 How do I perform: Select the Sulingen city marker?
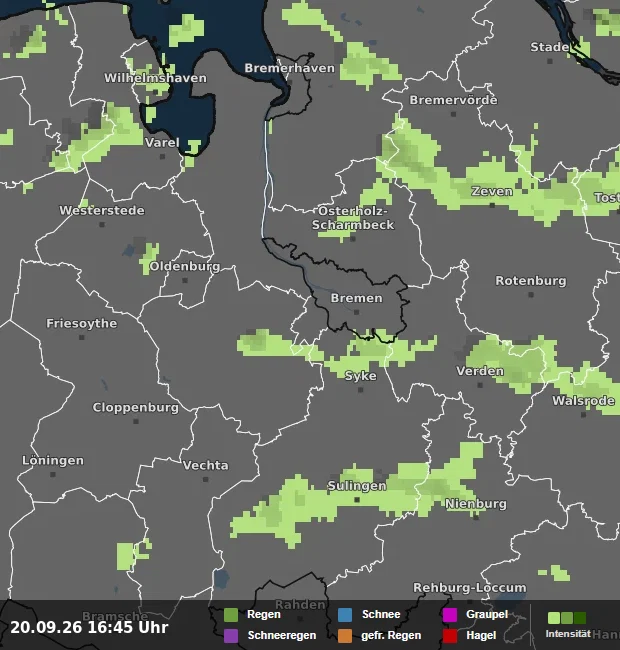(x=357, y=500)
